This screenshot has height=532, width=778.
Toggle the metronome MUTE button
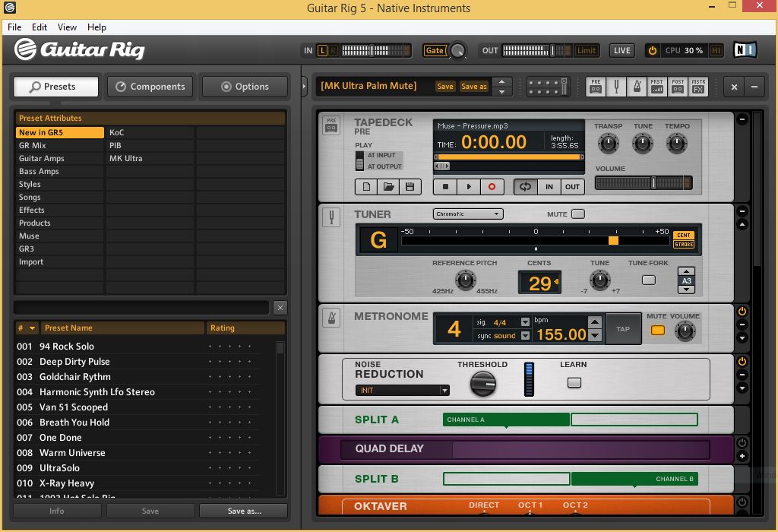pos(657,330)
